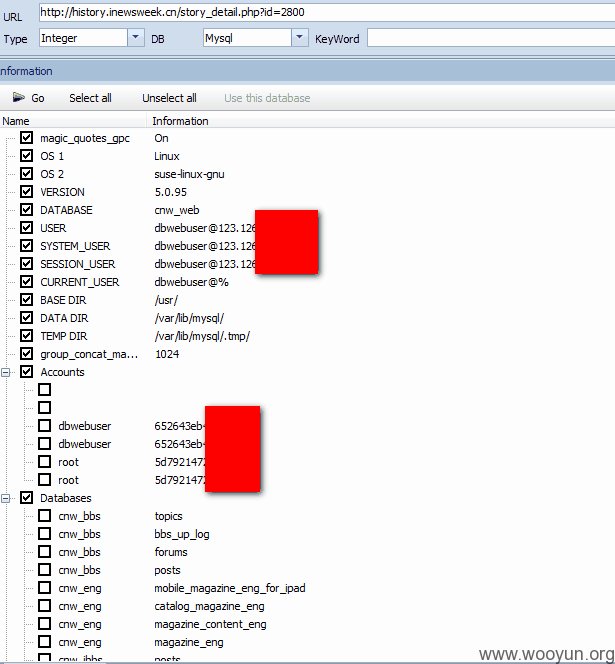This screenshot has width=615, height=664.
Task: Check cnw_eng magazine_content_eng checkbox
Action: tap(44, 624)
